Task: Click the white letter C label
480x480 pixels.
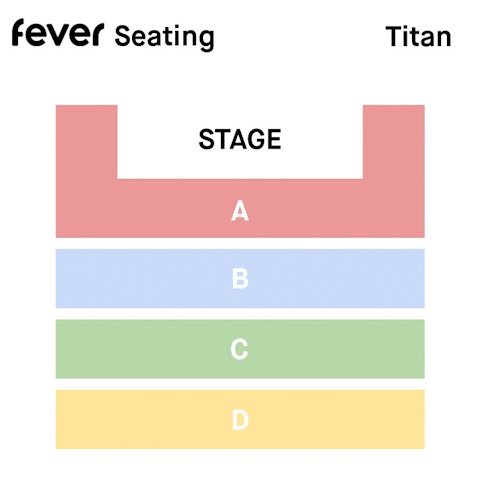Action: (239, 349)
